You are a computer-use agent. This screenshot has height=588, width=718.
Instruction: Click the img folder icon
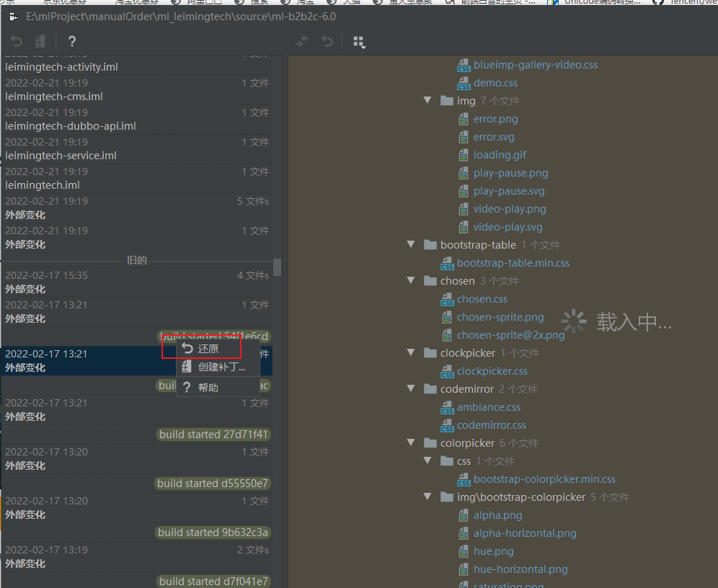[x=446, y=100]
